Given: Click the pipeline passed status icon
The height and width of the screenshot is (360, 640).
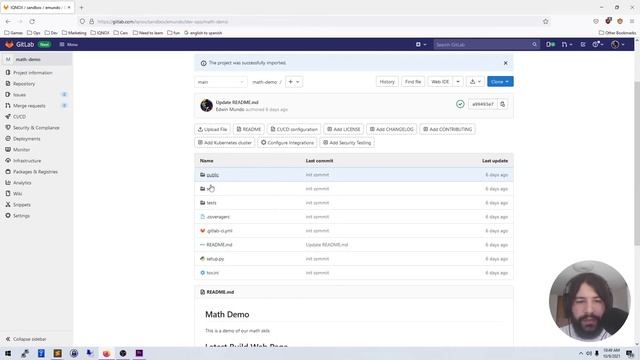Looking at the screenshot, I should tap(460, 104).
